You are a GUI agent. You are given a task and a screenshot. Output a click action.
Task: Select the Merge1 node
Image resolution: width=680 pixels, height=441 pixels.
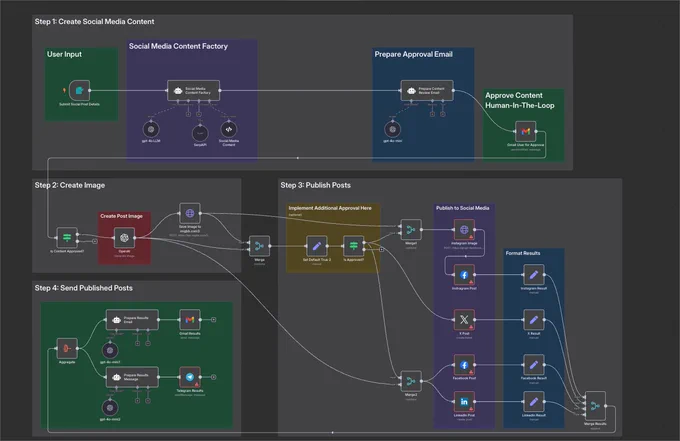click(x=411, y=230)
